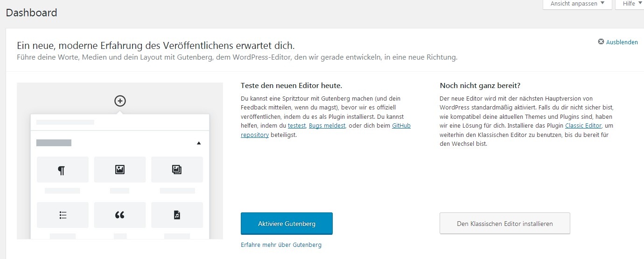Viewport: 644px width, 259px height.
Task: Select the gallery block icon
Action: tap(177, 170)
